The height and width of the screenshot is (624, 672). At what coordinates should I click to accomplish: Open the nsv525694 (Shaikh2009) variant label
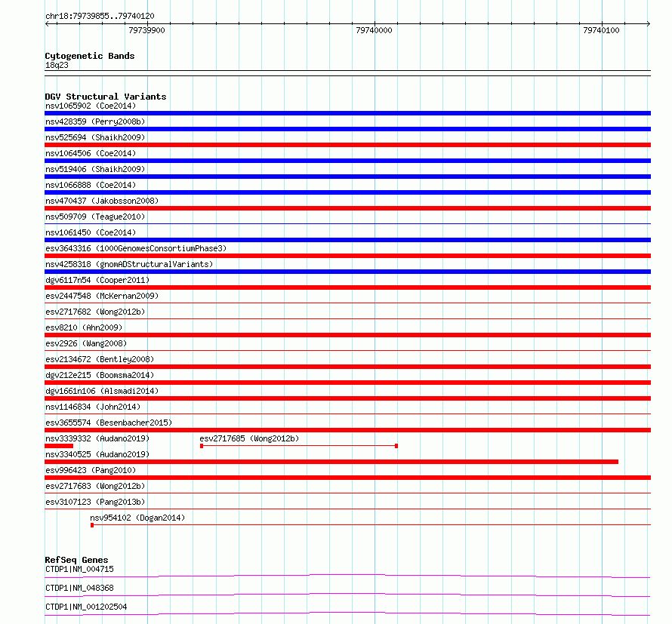[x=95, y=137]
